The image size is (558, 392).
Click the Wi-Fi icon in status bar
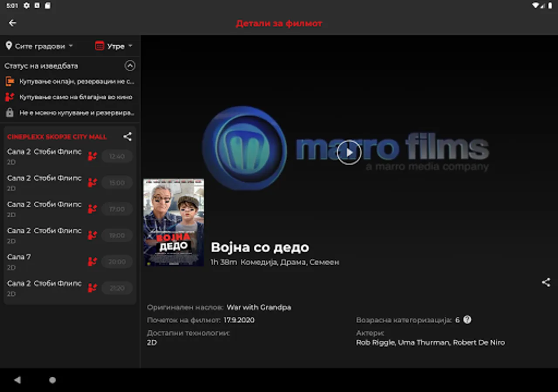click(536, 6)
